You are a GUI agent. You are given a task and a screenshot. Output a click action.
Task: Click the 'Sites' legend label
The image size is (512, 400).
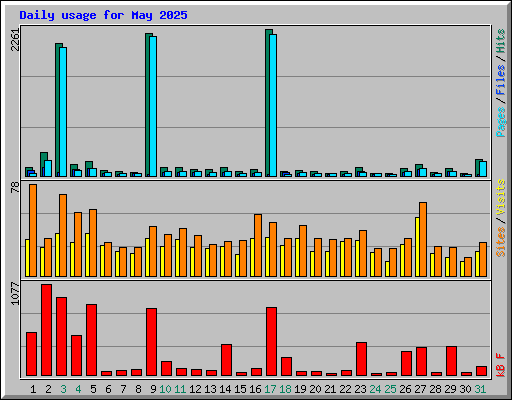(501, 242)
